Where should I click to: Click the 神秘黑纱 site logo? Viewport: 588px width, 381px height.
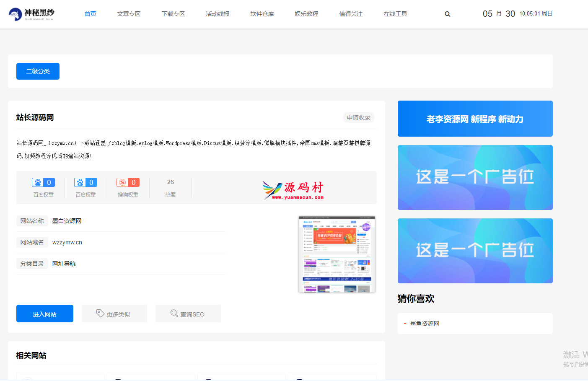pos(31,14)
